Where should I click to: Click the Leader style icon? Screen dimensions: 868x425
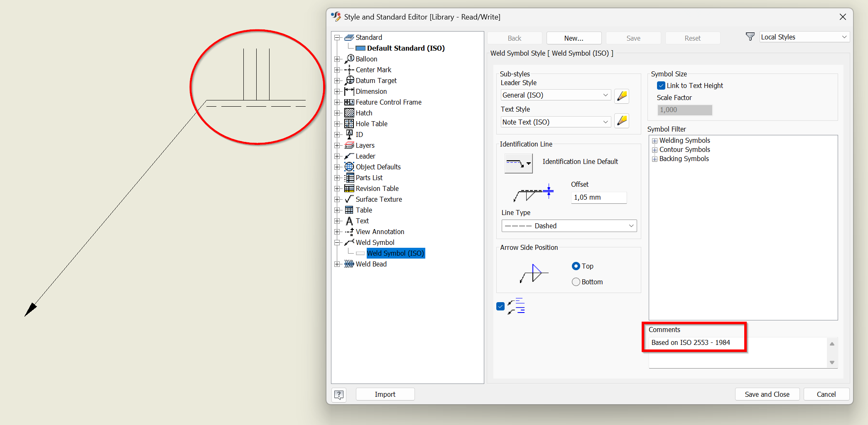349,156
